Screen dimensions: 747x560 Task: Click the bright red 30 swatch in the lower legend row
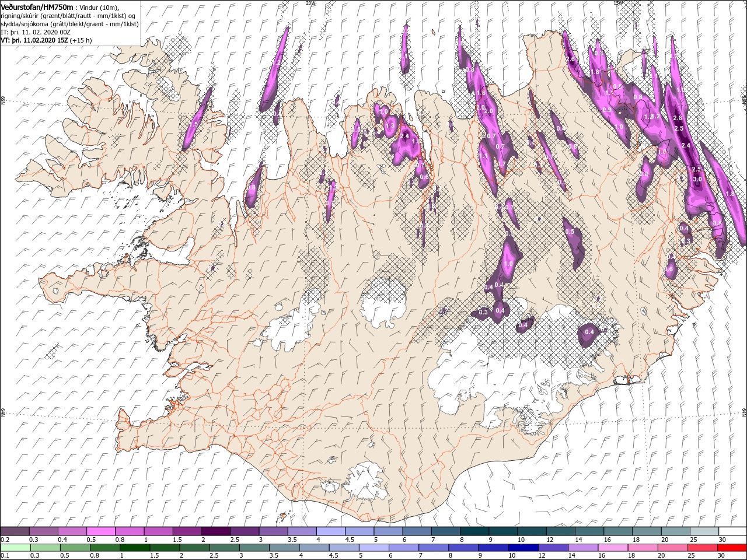click(732, 548)
